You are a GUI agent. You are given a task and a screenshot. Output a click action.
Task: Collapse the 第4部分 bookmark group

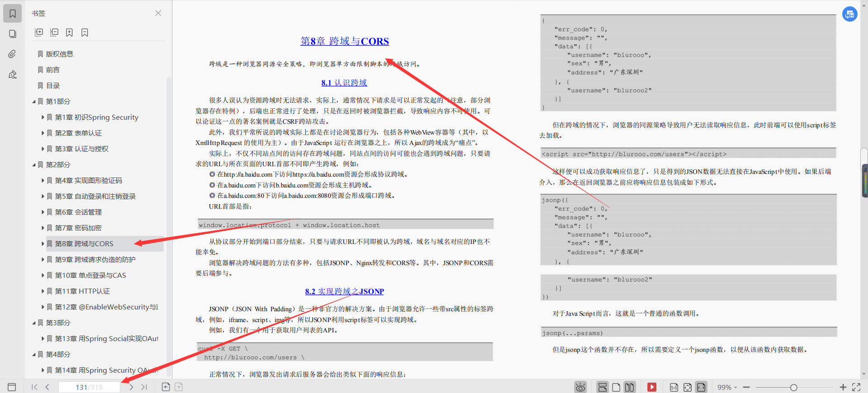(x=34, y=355)
